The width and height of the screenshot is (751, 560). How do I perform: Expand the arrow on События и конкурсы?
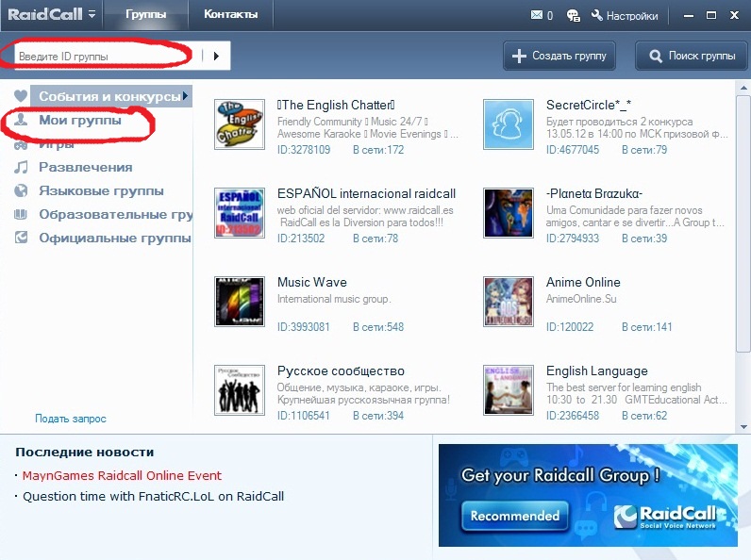(185, 96)
